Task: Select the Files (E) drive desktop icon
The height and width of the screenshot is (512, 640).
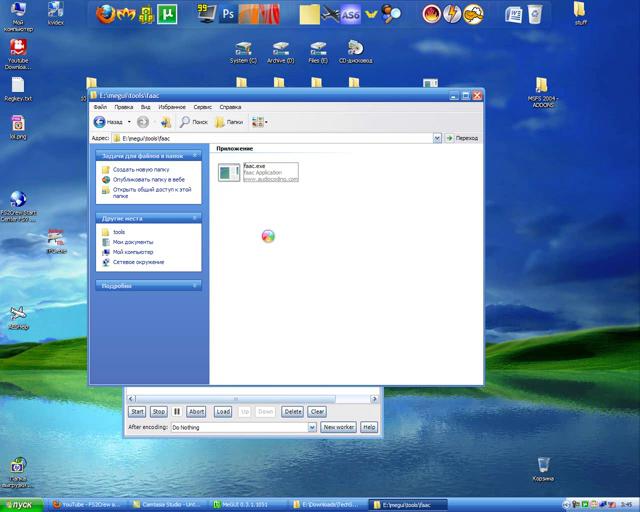Action: (318, 52)
